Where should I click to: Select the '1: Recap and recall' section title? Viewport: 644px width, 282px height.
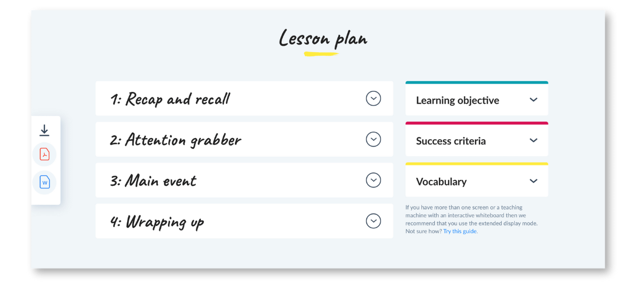click(x=170, y=99)
